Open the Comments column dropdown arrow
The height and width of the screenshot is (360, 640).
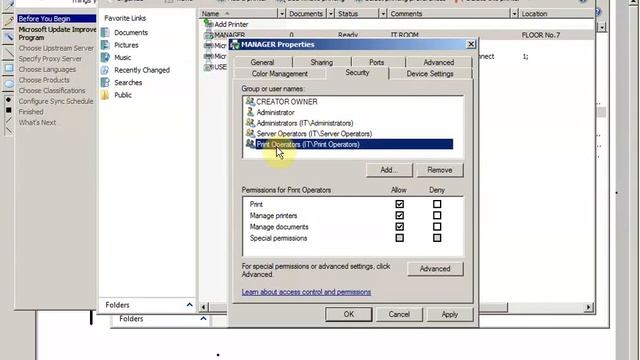[x=514, y=14]
